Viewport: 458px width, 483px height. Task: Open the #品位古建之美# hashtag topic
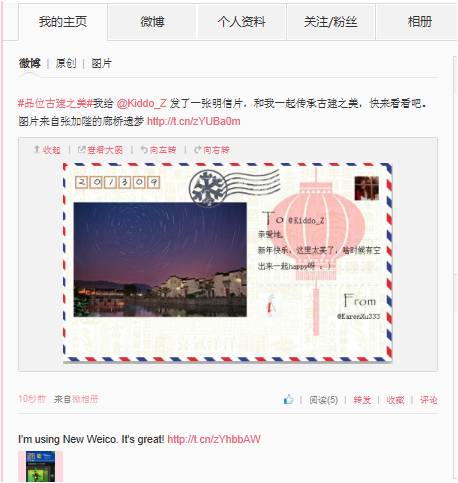[55, 104]
